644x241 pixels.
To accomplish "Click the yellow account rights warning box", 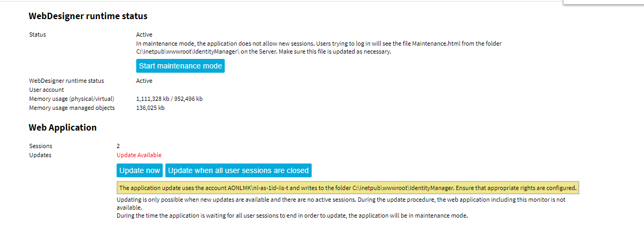I will [x=347, y=188].
